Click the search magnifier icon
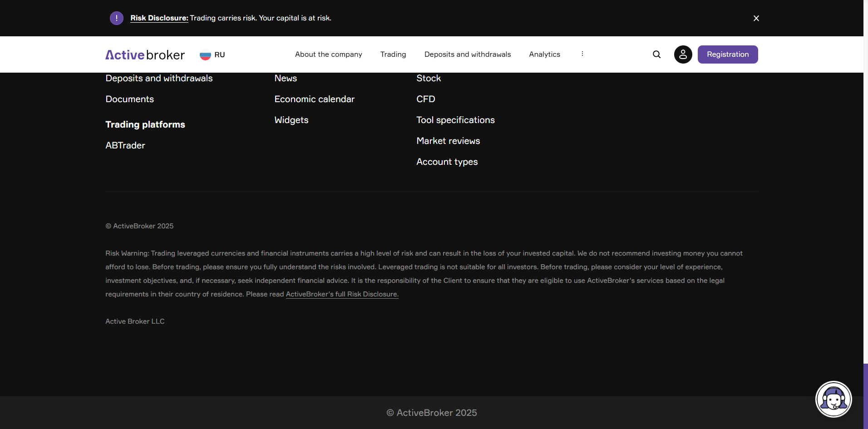Screen dimensions: 868x429 656,54
